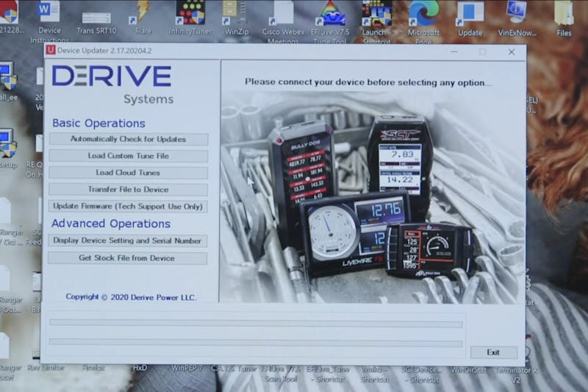Screen dimensions: 588x392
Task: Open the InfinityTuner desktop icon
Action: pos(190,13)
